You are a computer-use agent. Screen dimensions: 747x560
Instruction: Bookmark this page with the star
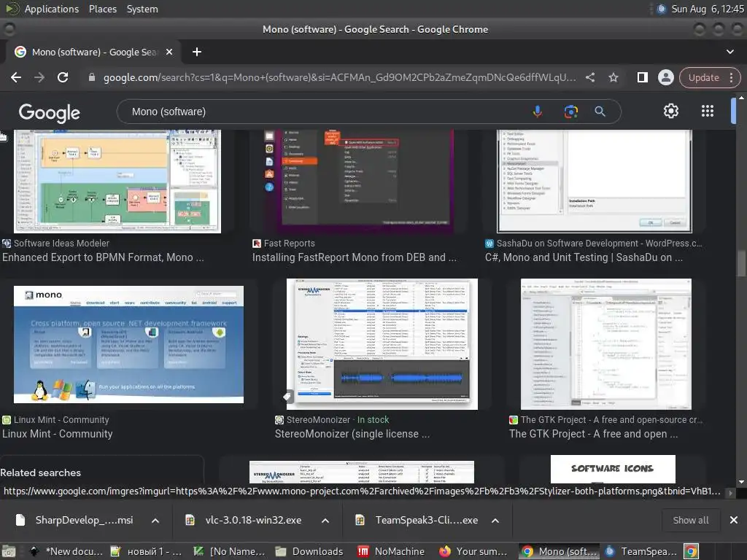pos(613,77)
